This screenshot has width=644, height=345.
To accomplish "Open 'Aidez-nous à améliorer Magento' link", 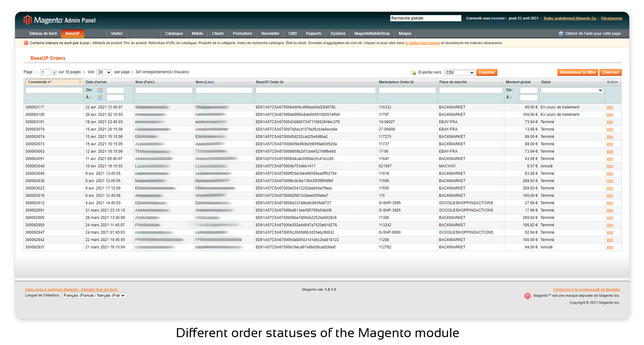I will pyautogui.click(x=71, y=290).
